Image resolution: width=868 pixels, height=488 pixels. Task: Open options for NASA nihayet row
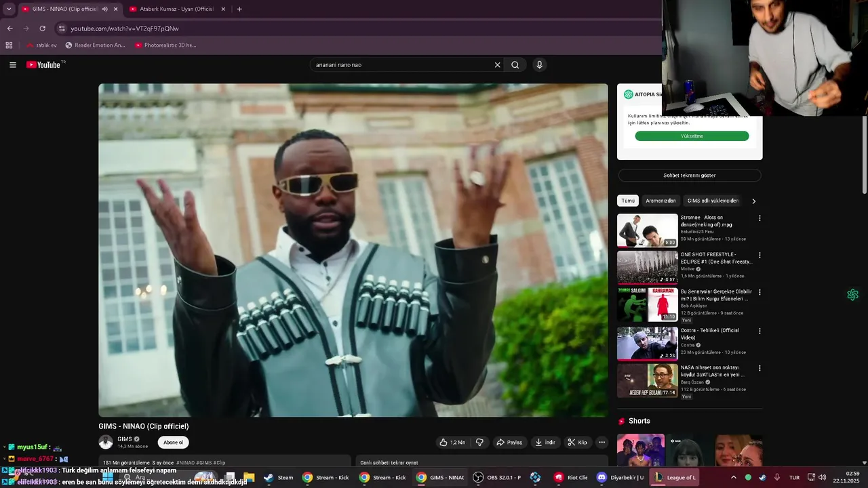pyautogui.click(x=759, y=368)
